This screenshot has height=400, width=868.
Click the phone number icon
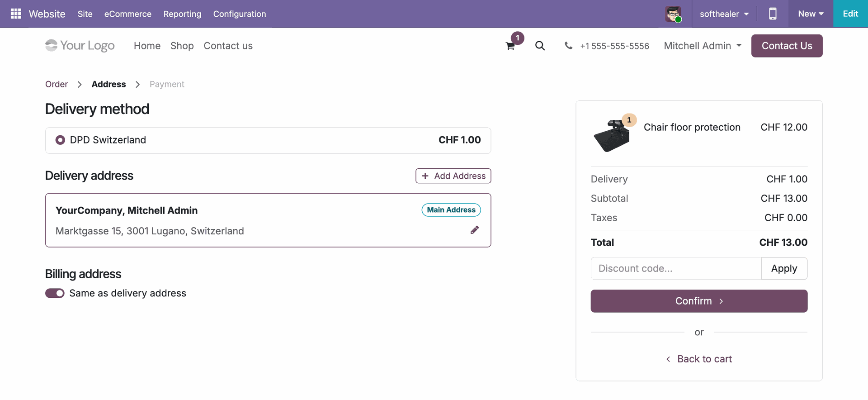568,45
